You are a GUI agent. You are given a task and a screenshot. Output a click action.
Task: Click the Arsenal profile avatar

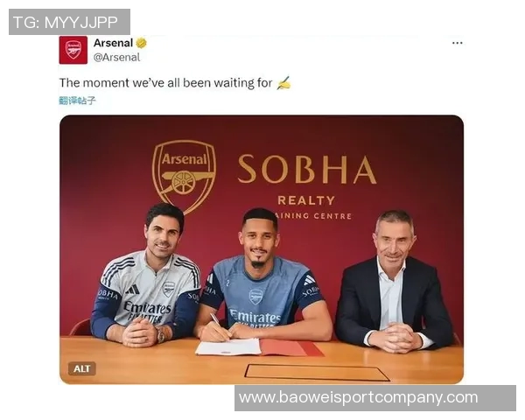click(73, 50)
